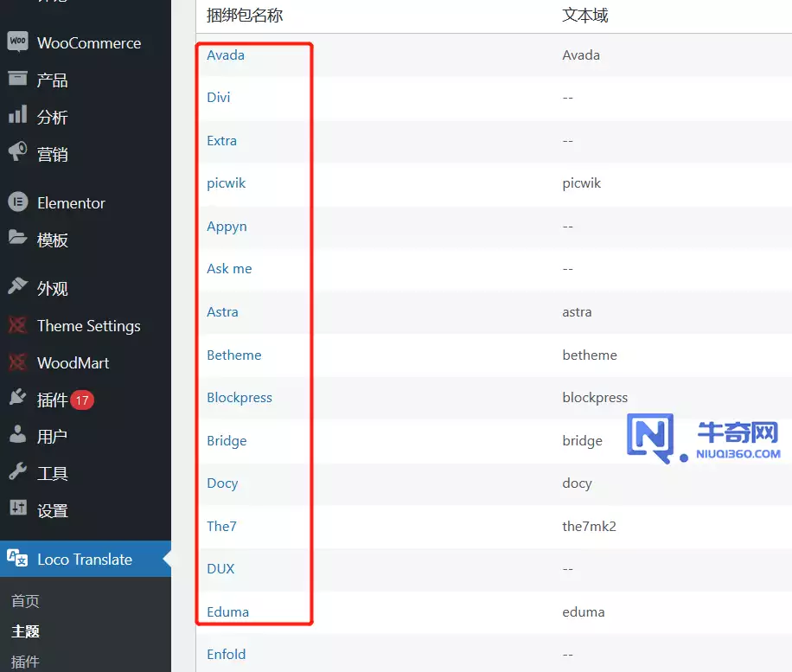Click the Marketing megaphone icon
The height and width of the screenshot is (672, 792).
point(17,151)
